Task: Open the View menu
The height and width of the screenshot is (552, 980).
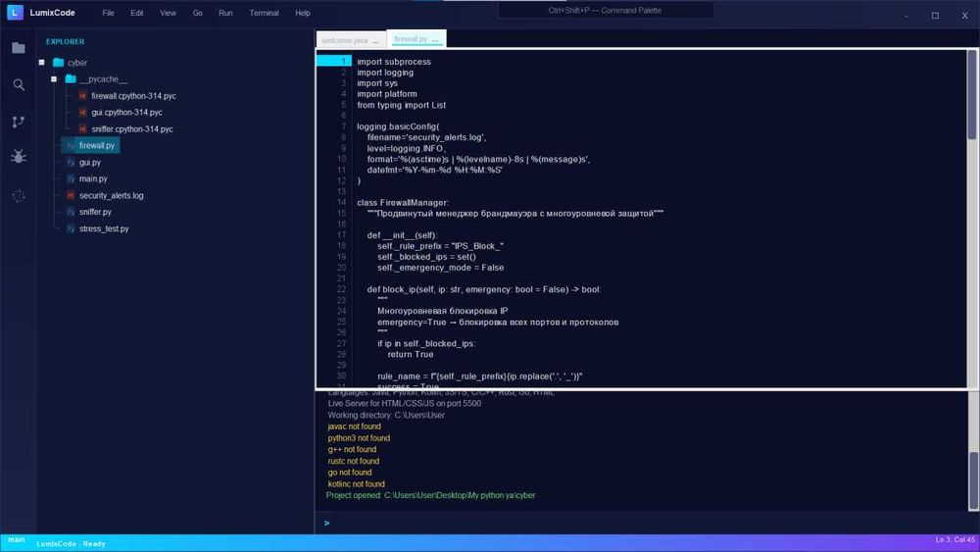Action: (168, 13)
